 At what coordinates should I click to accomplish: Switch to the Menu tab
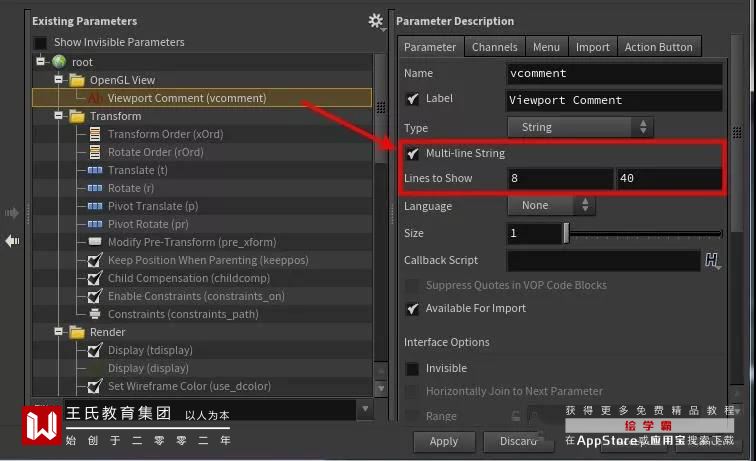pos(546,47)
